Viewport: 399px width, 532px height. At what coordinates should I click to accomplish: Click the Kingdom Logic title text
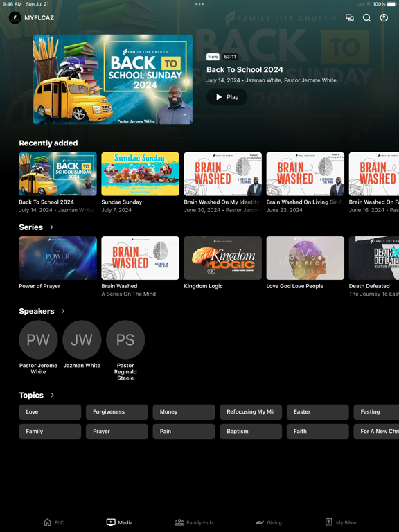203,286
